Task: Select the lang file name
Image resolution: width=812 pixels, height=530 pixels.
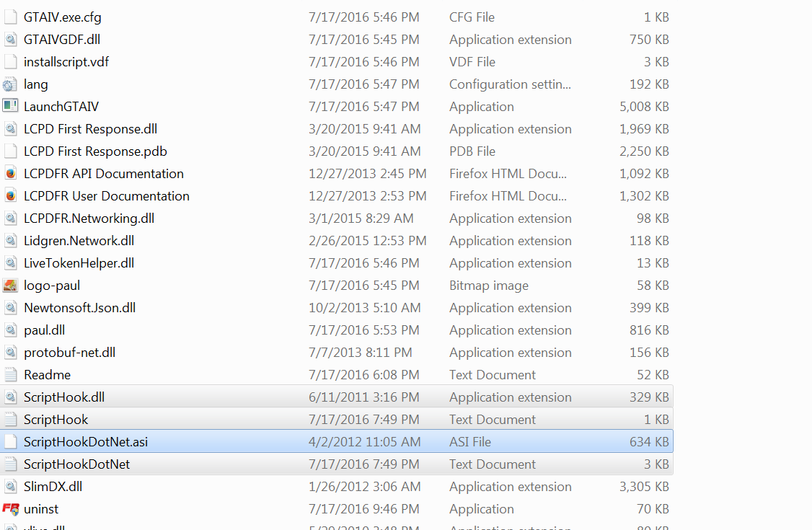Action: [x=36, y=84]
